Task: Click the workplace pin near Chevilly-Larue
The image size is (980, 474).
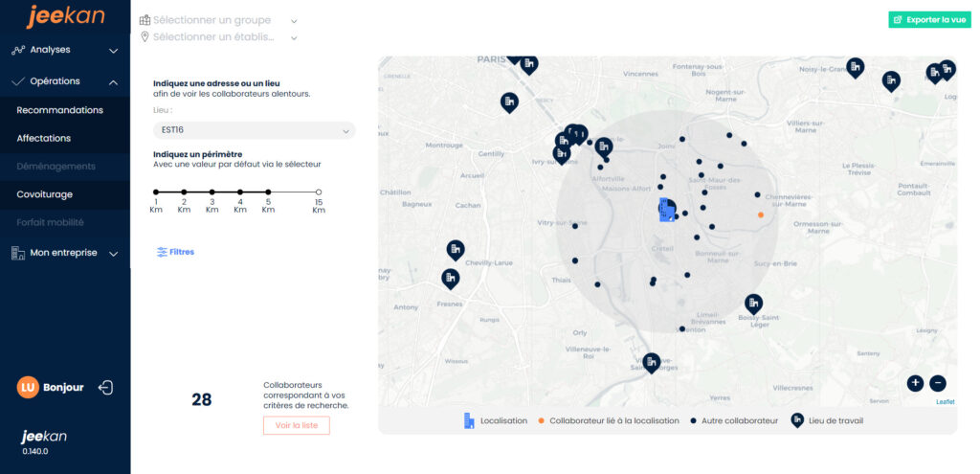Action: pyautogui.click(x=456, y=250)
